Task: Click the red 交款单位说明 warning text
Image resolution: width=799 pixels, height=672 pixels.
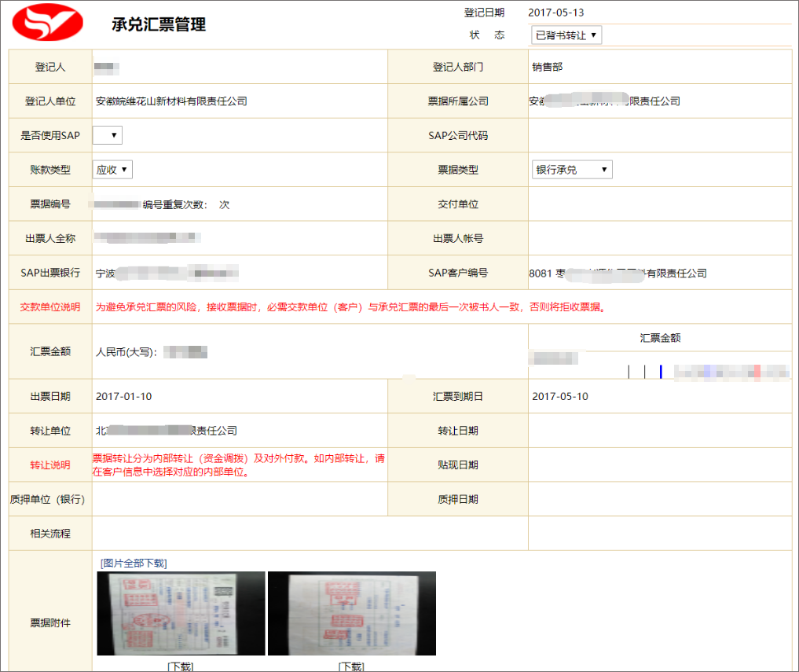Action: click(x=350, y=307)
